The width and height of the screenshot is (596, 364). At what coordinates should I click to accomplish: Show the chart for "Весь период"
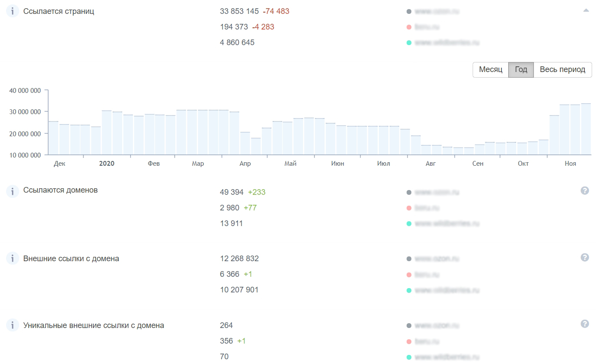[563, 69]
